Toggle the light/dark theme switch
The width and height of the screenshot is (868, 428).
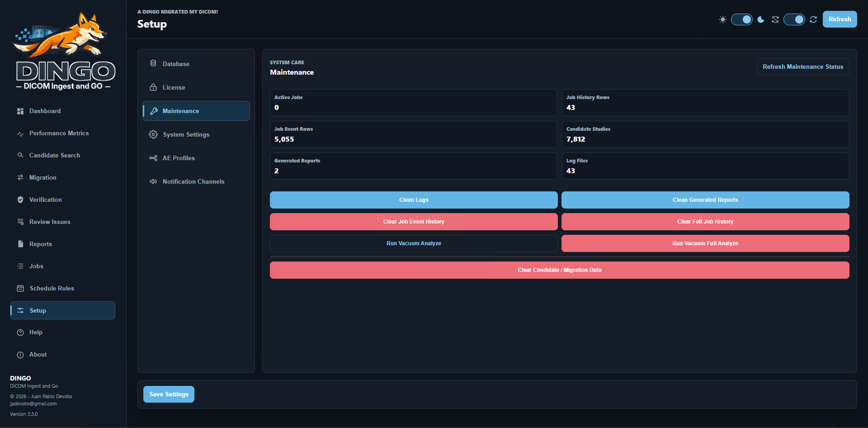[742, 19]
